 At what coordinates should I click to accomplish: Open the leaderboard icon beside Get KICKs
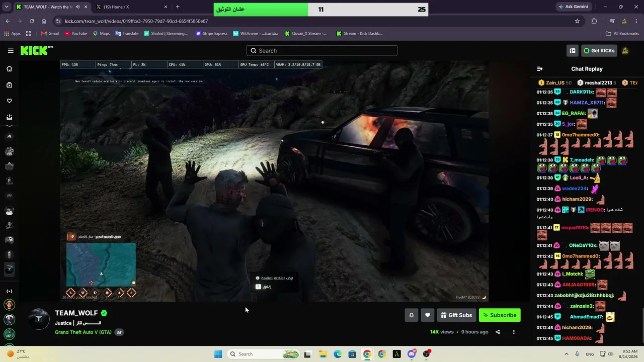pyautogui.click(x=573, y=50)
